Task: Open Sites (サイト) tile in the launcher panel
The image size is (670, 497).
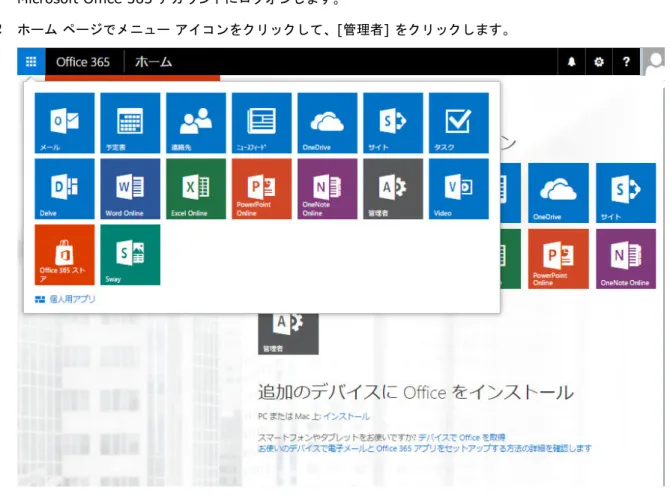Action: [393, 123]
